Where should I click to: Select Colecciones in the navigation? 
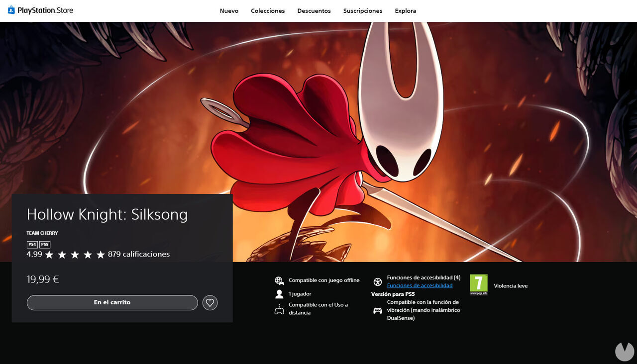tap(268, 10)
